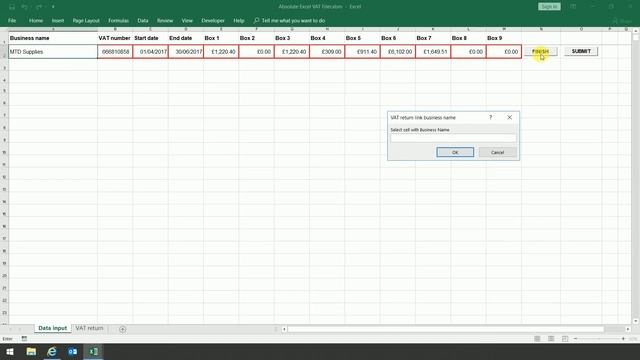Click the FINISH button on the sheet

tap(540, 51)
